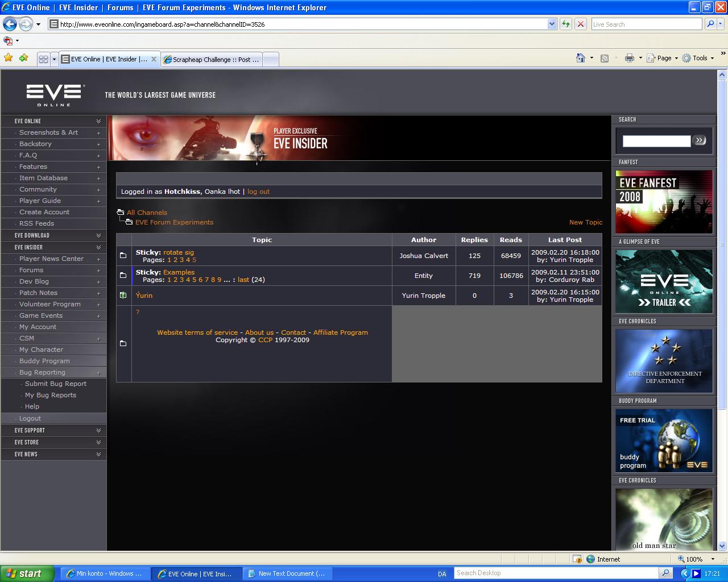Stop loading with the red X icon

pos(581,24)
